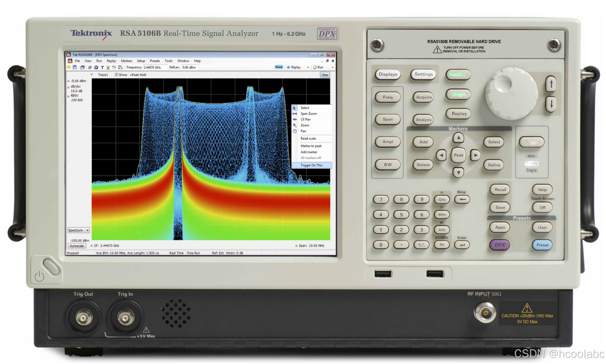Image resolution: width=606 pixels, height=364 pixels.
Task: Click the blue gear settings toolbar icon
Action: point(96,67)
